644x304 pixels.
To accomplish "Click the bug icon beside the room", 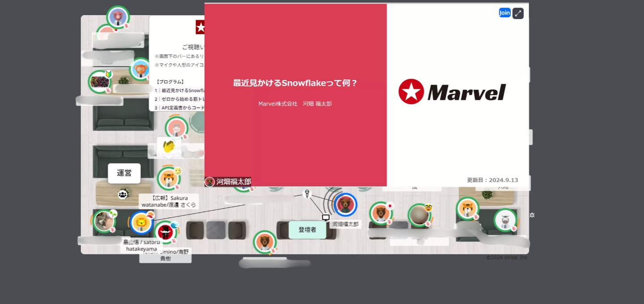I will click(532, 215).
